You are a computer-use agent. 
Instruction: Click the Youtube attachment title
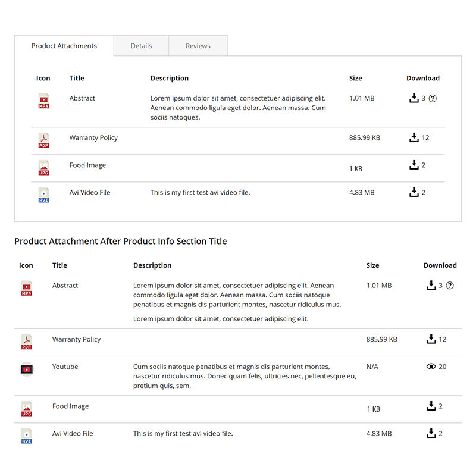(x=65, y=367)
